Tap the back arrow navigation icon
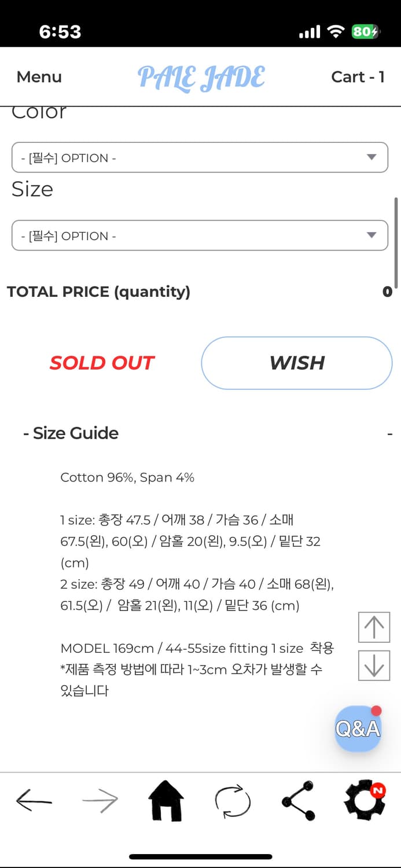 tap(34, 801)
